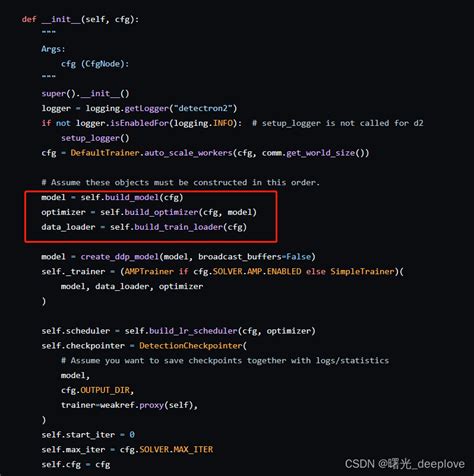This screenshot has height=476, width=474.
Task: Click the build_lr_scheduler method call
Action: [x=193, y=331]
